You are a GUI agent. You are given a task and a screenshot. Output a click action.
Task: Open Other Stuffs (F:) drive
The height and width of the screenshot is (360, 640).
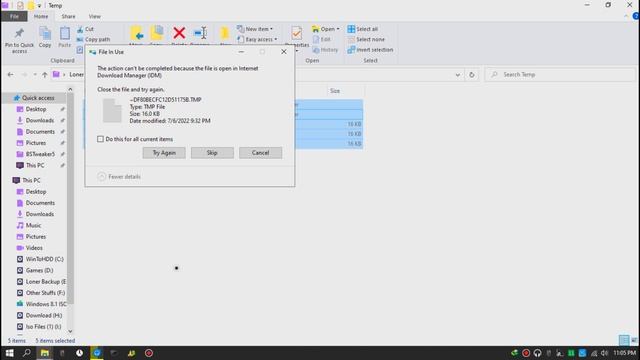tap(45, 293)
